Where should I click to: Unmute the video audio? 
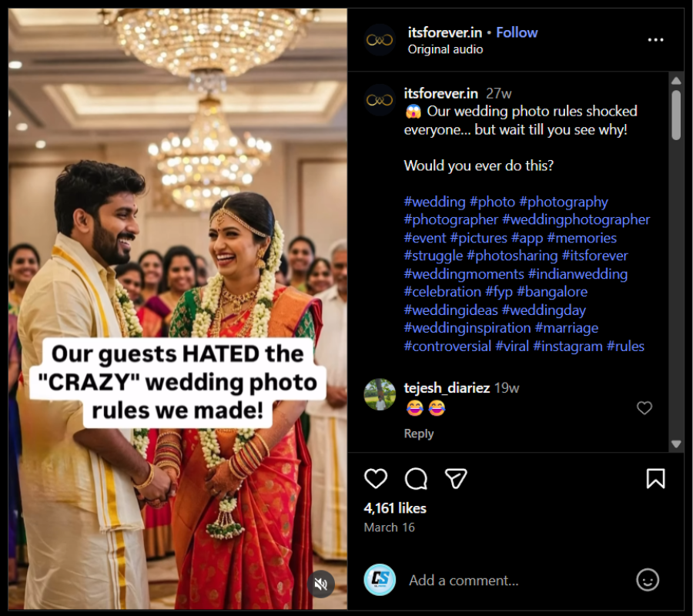tap(322, 584)
